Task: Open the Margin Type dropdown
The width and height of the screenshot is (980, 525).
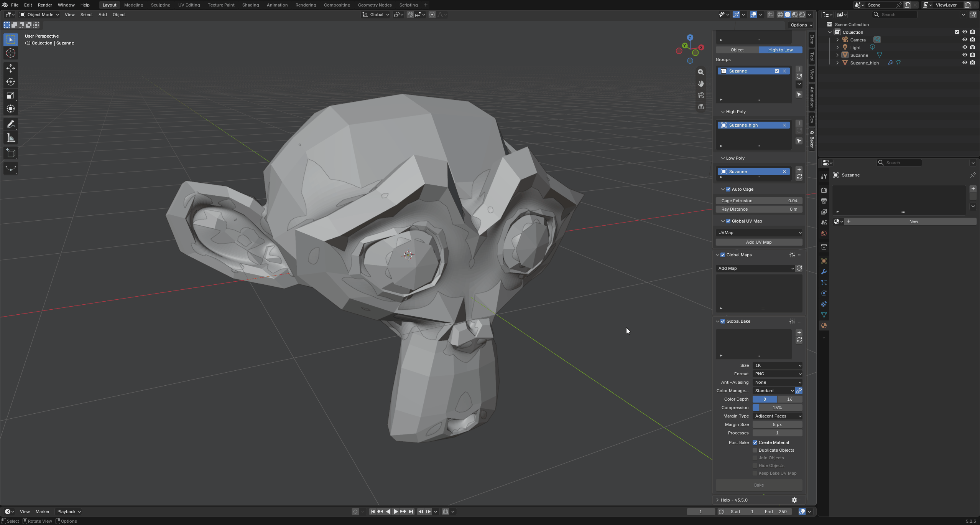Action: [x=778, y=416]
